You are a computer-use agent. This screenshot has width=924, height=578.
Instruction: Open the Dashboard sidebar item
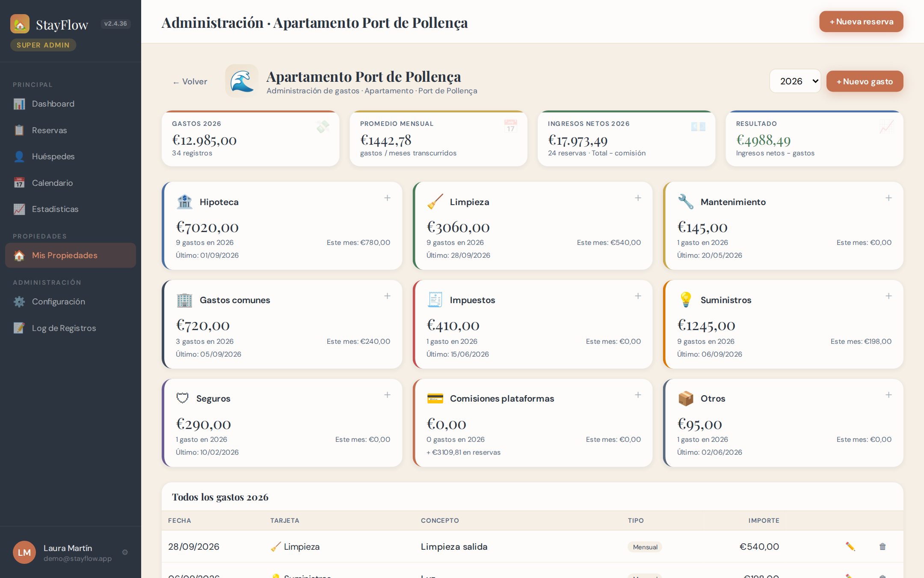coord(71,104)
